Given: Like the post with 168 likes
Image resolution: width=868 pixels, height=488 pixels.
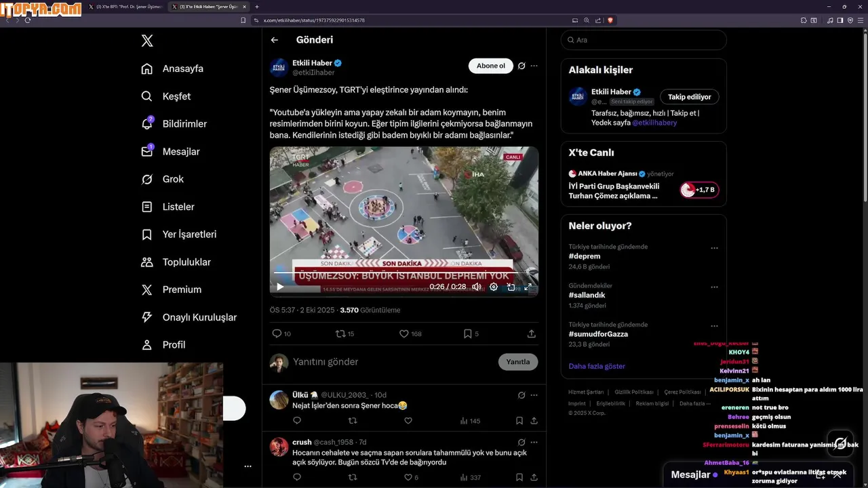Looking at the screenshot, I should pos(410,333).
